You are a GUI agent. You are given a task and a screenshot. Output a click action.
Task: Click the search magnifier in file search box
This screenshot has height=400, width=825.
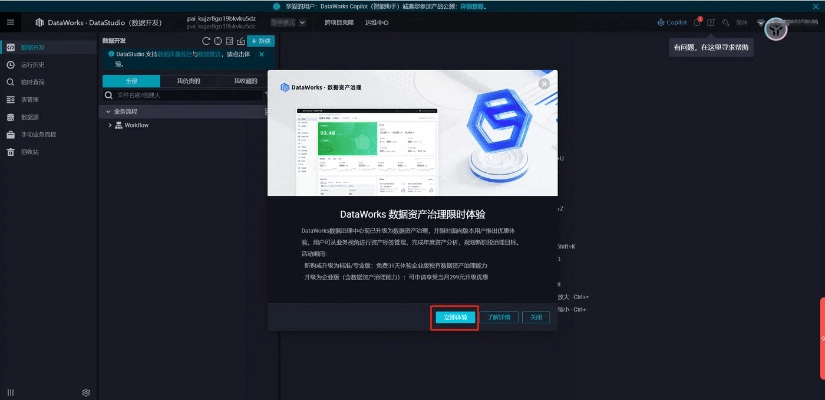109,95
